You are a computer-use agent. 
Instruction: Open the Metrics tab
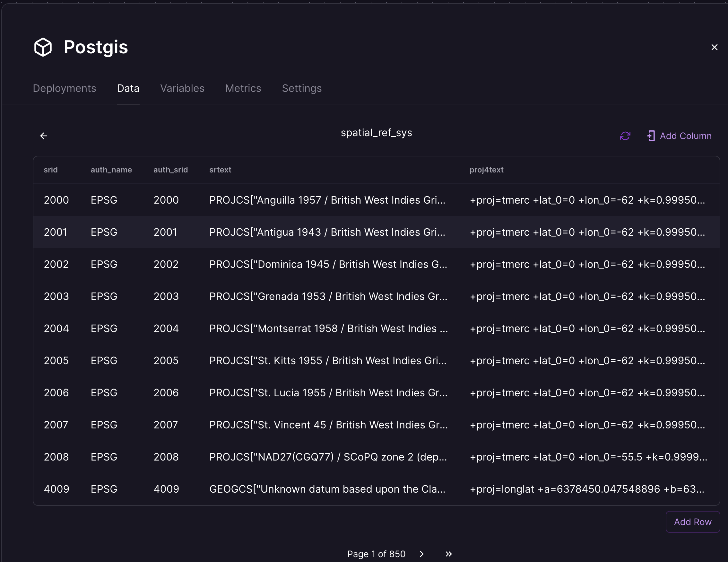pyautogui.click(x=243, y=88)
